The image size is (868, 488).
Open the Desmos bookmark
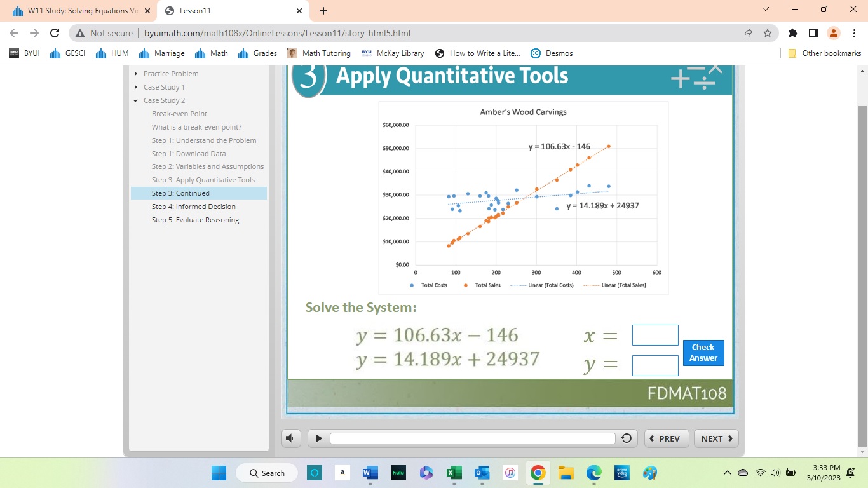click(x=552, y=53)
